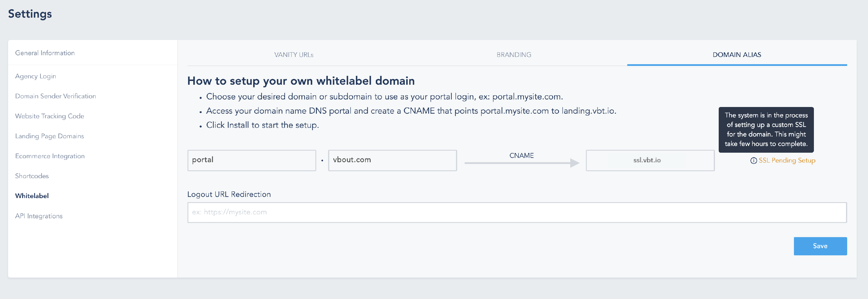Open the BRANDING tab
The width and height of the screenshot is (868, 299).
[514, 55]
